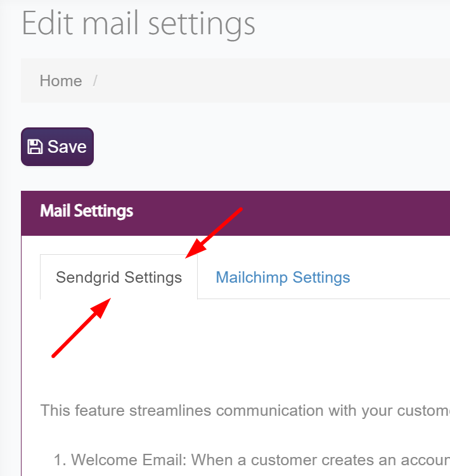Click the number 1 list marker

pos(60,460)
